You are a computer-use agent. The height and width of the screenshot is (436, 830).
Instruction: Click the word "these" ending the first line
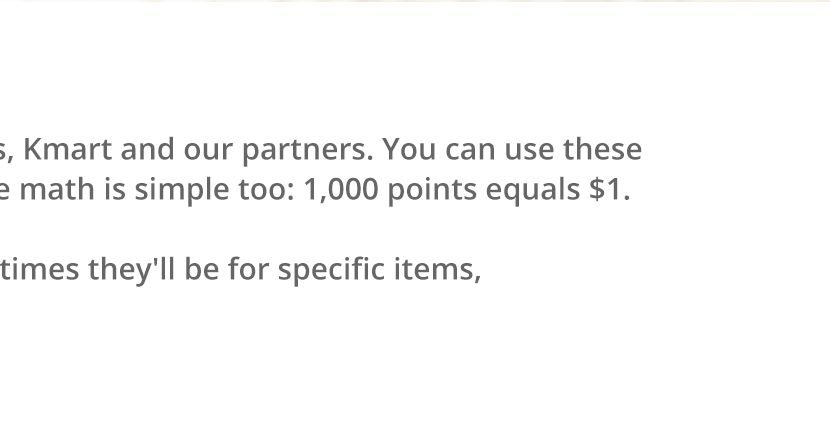tap(603, 150)
